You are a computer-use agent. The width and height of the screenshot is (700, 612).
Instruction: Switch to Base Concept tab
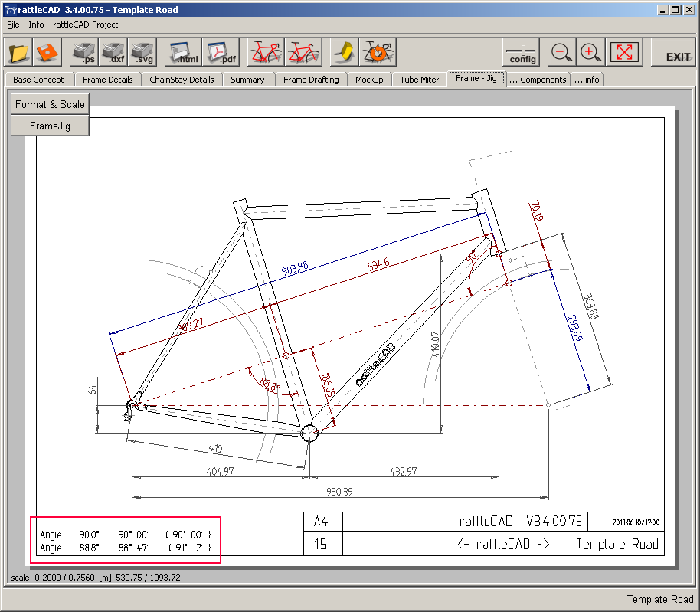pos(38,80)
